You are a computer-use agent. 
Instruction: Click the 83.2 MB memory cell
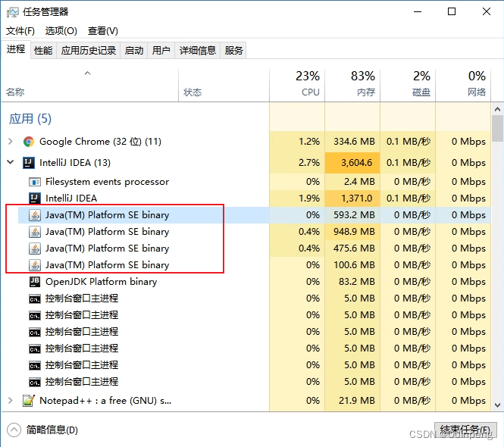point(352,282)
